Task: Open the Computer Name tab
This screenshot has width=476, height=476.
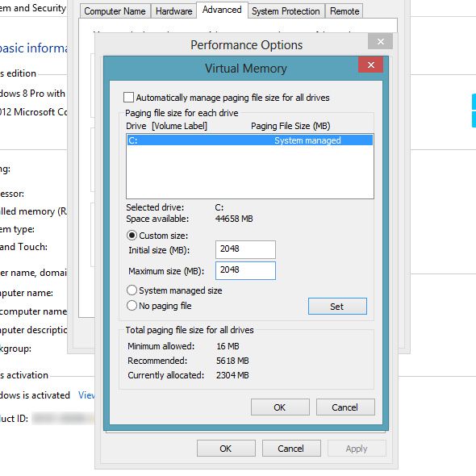Action: pos(115,11)
